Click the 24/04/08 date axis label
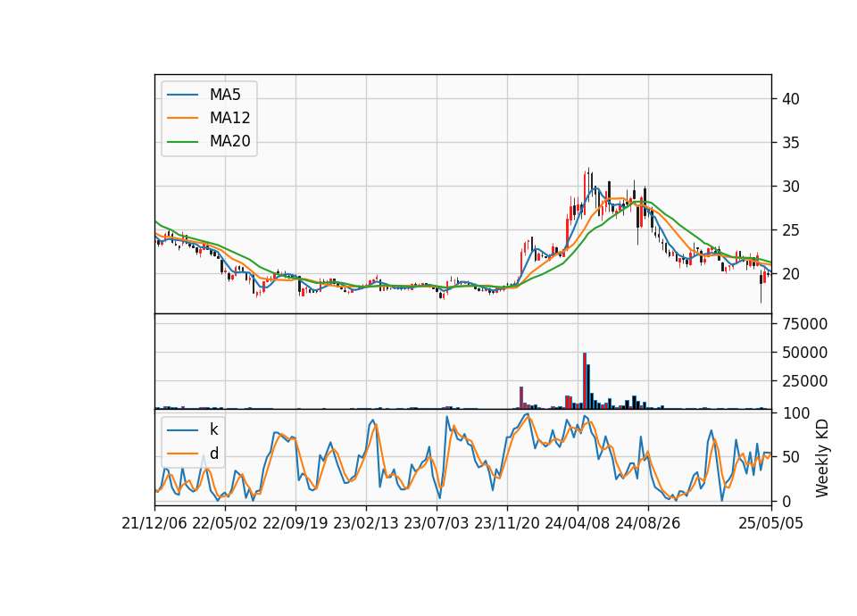The width and height of the screenshot is (857, 616). (578, 523)
